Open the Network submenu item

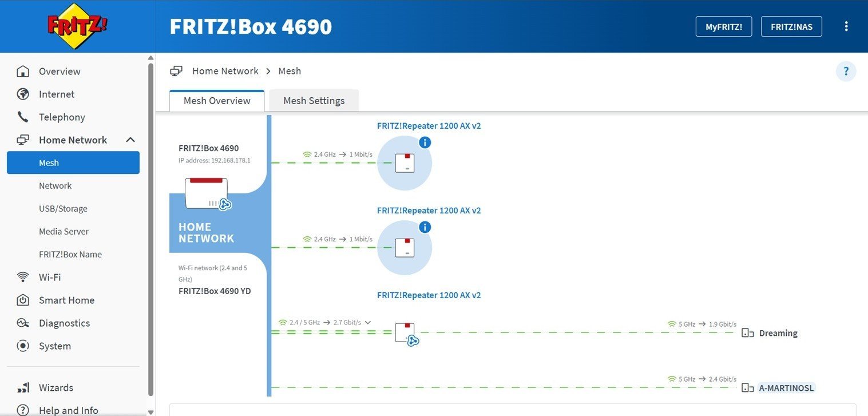56,186
